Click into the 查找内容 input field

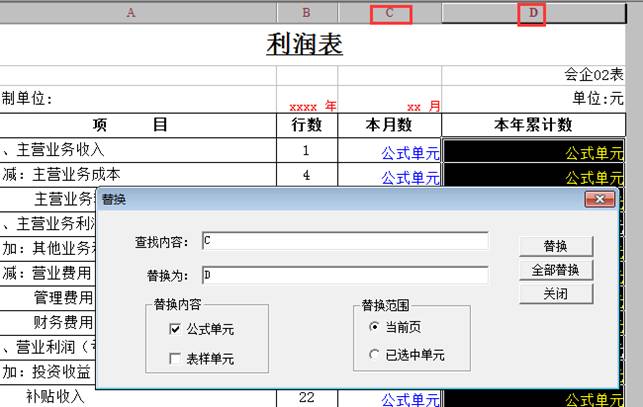pos(344,241)
